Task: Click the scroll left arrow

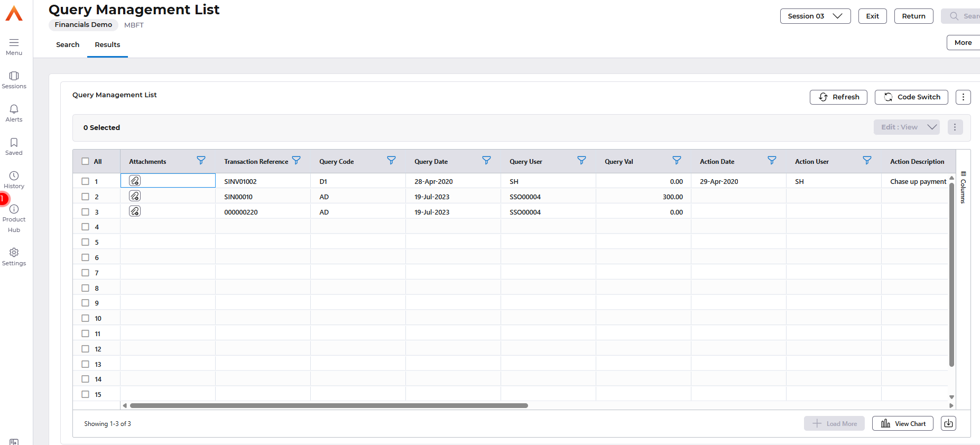Action: [x=125, y=406]
